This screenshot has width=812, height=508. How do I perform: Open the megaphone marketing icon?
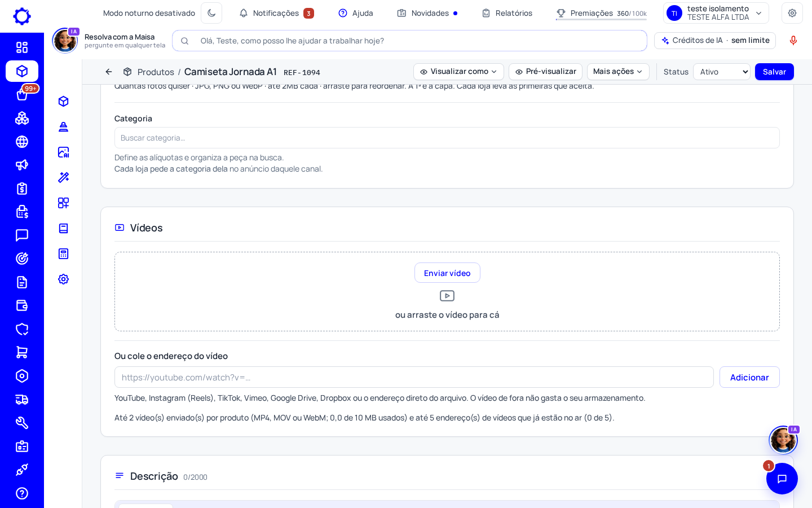point(22,165)
